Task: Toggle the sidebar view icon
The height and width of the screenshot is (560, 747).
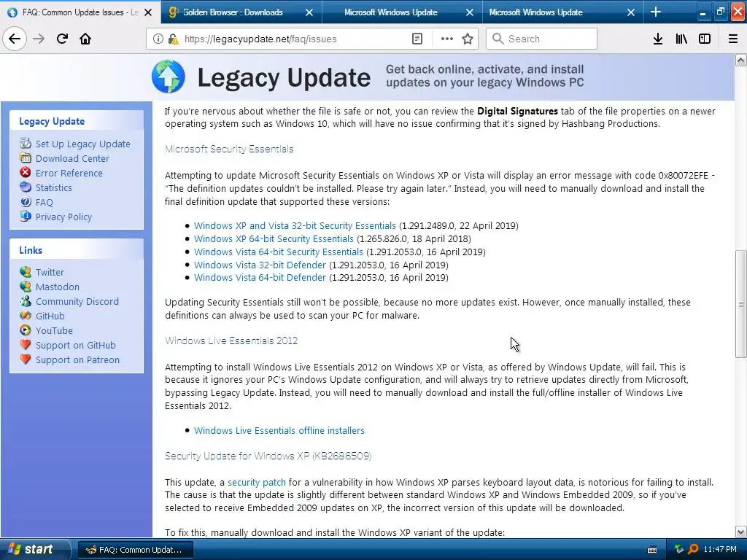Action: point(705,39)
